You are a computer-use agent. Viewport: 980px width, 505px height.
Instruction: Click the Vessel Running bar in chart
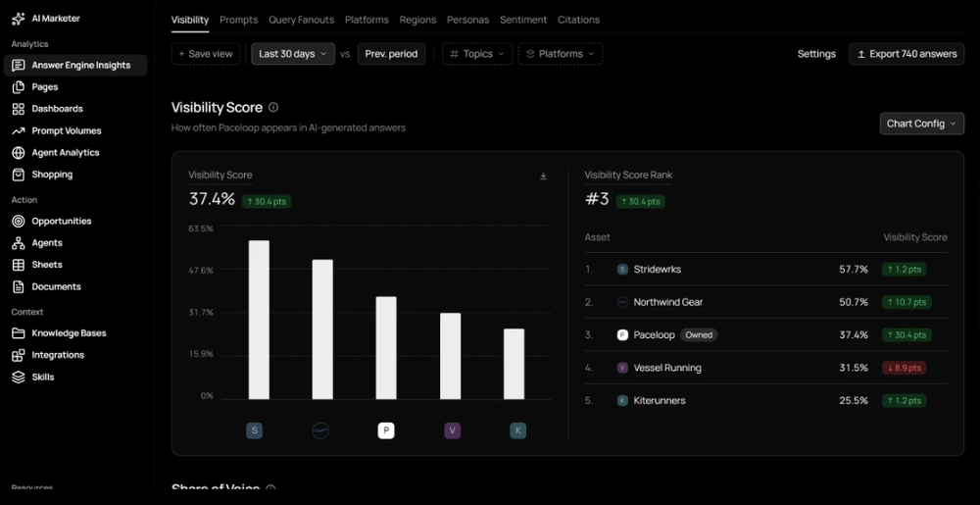tap(450, 356)
